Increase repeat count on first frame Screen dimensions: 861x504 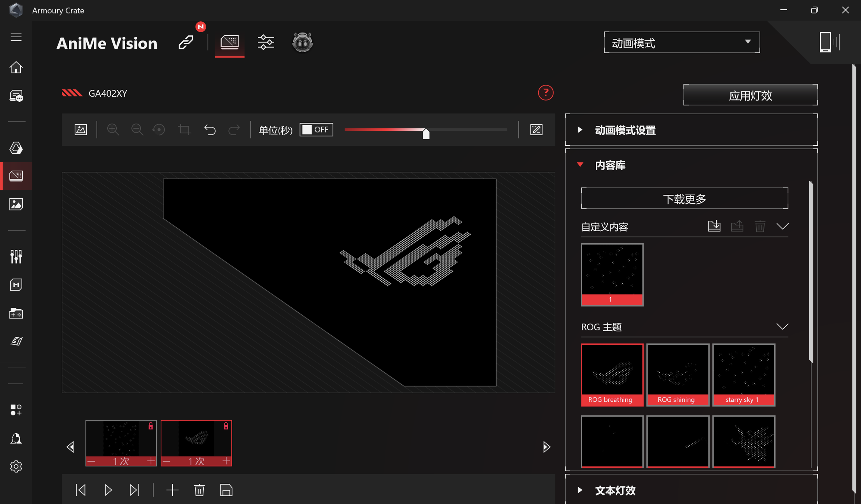tap(151, 461)
